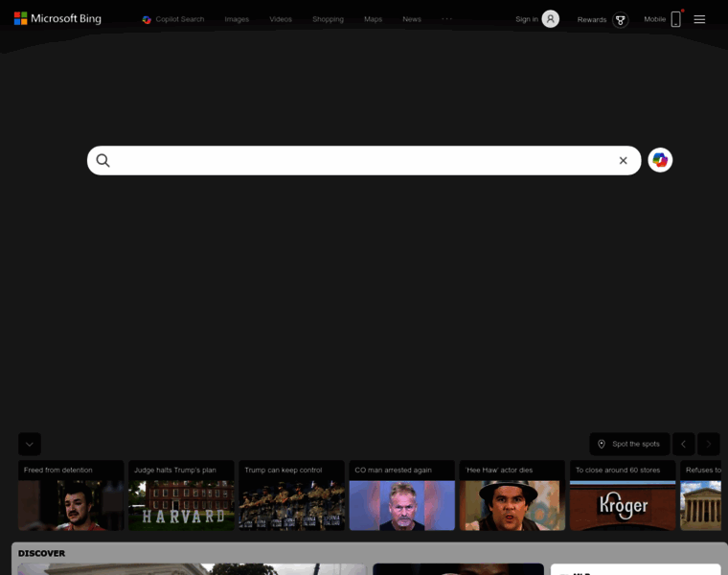The image size is (728, 575).
Task: Open Judge halts Trump's plan card
Action: click(x=182, y=495)
